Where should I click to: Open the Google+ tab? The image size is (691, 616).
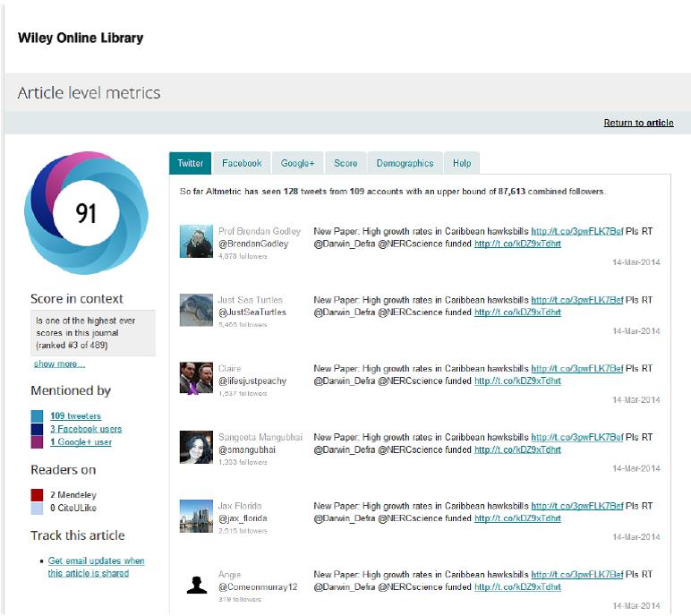(297, 163)
